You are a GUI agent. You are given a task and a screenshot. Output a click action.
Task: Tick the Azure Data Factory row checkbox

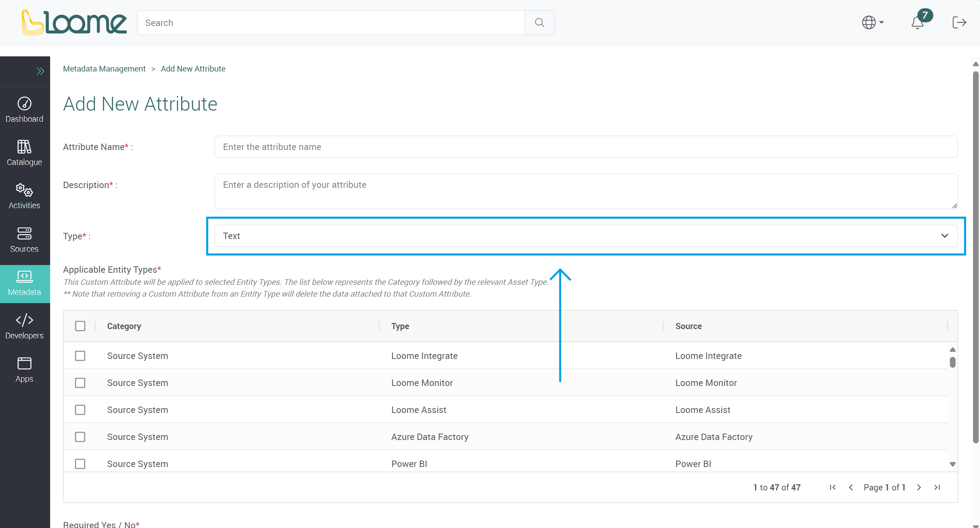coord(80,437)
